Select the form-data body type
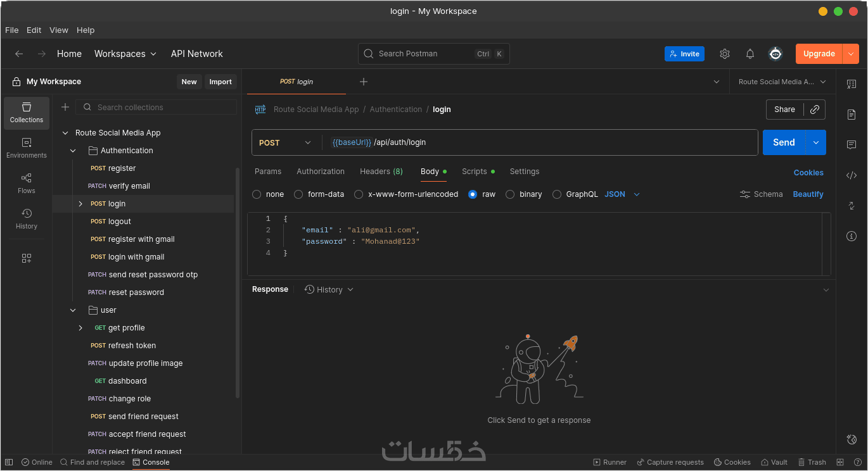This screenshot has height=471, width=868. 298,194
